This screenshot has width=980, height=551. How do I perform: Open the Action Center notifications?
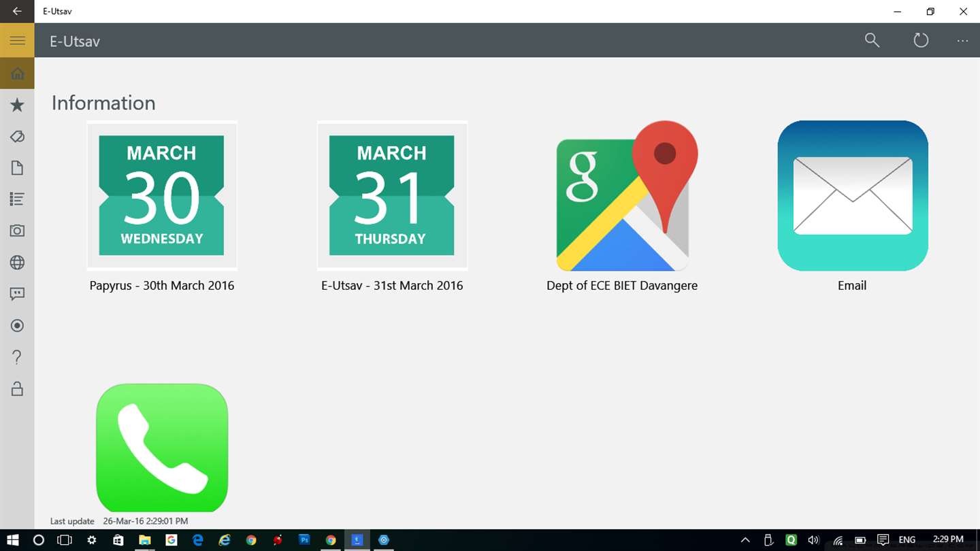[x=883, y=540]
